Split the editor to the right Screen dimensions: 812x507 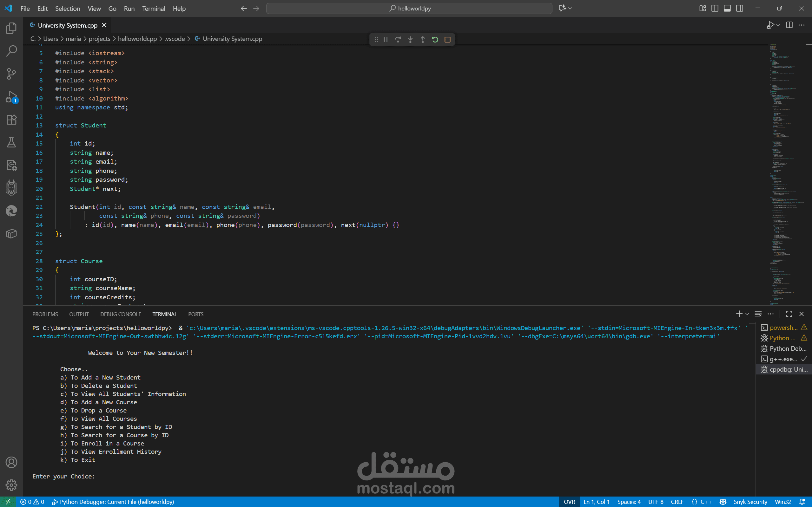coord(789,25)
